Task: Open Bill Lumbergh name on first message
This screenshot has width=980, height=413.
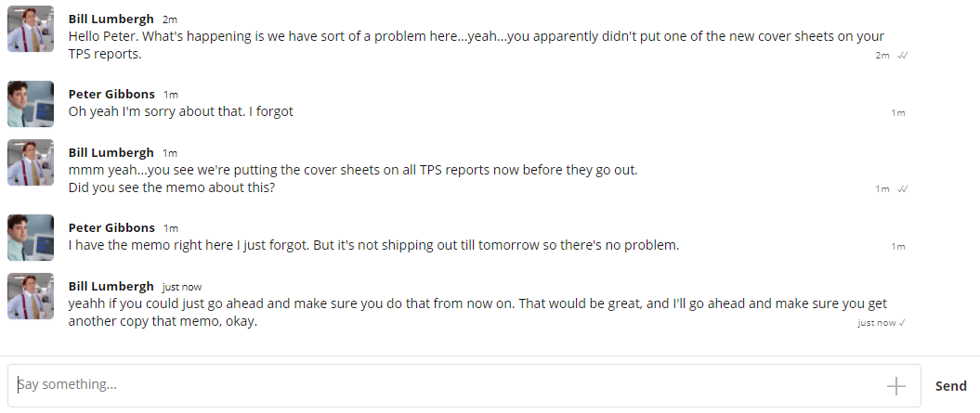Action: pos(111,19)
